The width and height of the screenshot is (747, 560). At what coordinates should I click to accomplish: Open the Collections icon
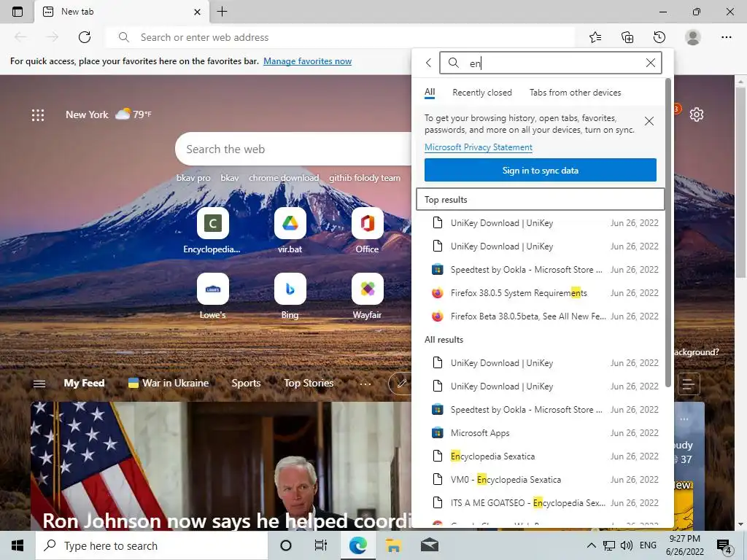click(627, 37)
